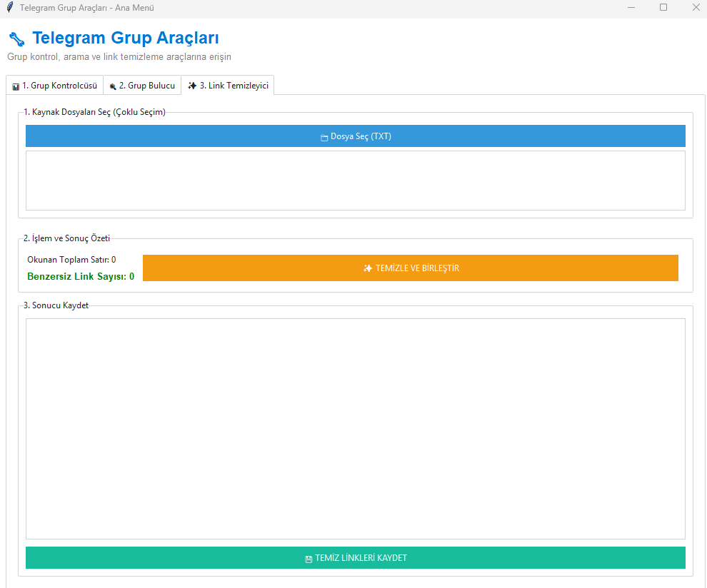Minimize the Telegram Grup Araçları window
Viewport: 707px width, 588px height.
coord(632,8)
